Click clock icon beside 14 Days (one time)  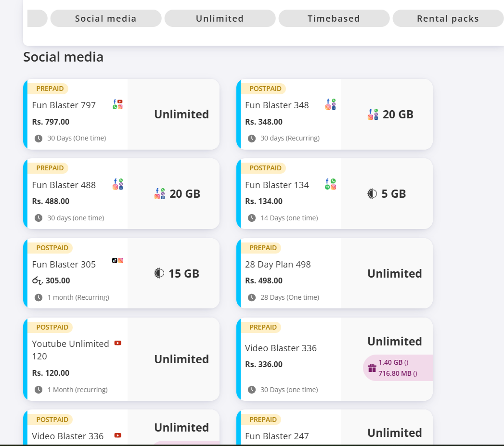(x=252, y=218)
